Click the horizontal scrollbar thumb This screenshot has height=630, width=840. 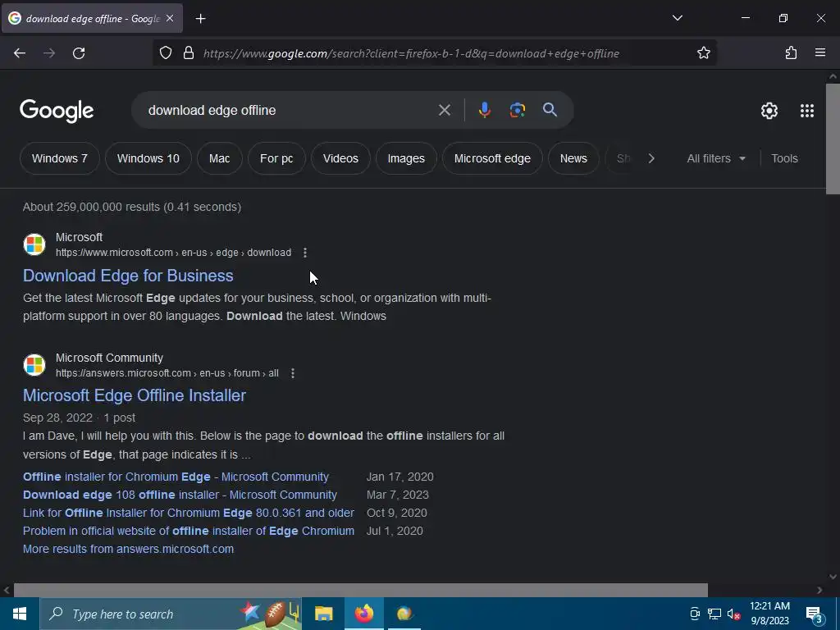361,590
